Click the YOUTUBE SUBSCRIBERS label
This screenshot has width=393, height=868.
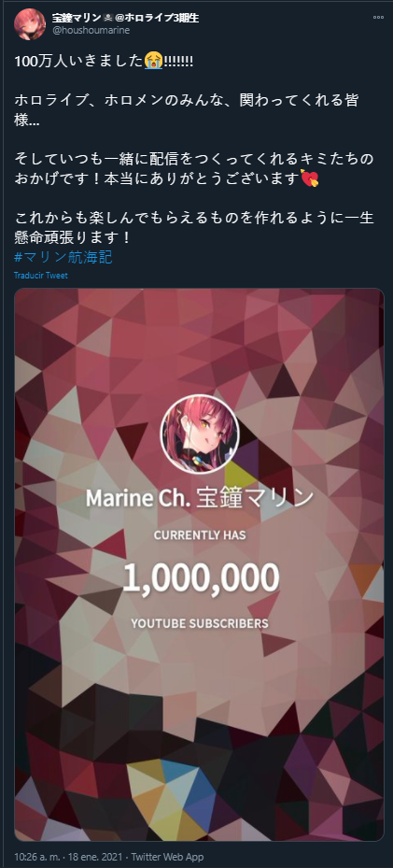(x=200, y=623)
